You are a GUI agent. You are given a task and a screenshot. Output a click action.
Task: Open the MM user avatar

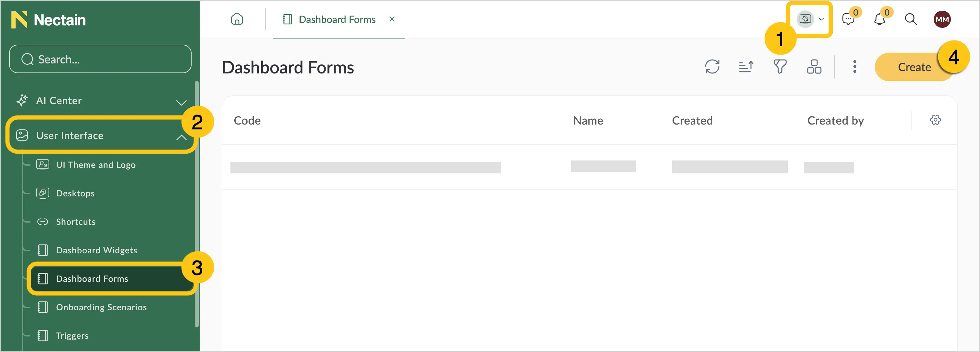pyautogui.click(x=941, y=19)
